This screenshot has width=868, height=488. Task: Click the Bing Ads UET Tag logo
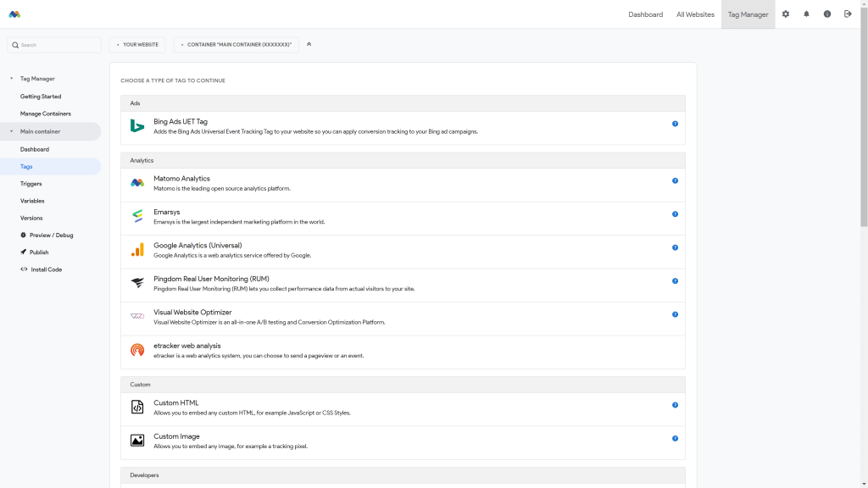click(x=137, y=125)
